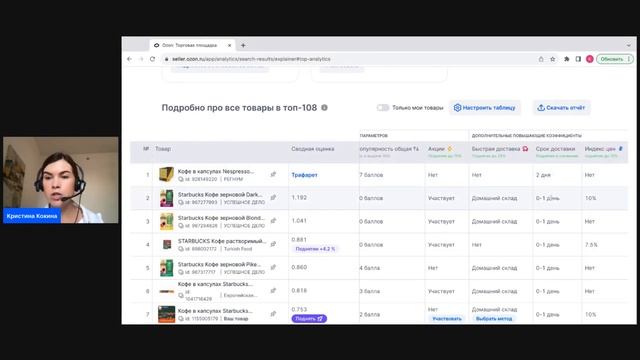Open external link icon for Starbucks Pike row
Screen dimensions: 640x360
click(x=273, y=267)
